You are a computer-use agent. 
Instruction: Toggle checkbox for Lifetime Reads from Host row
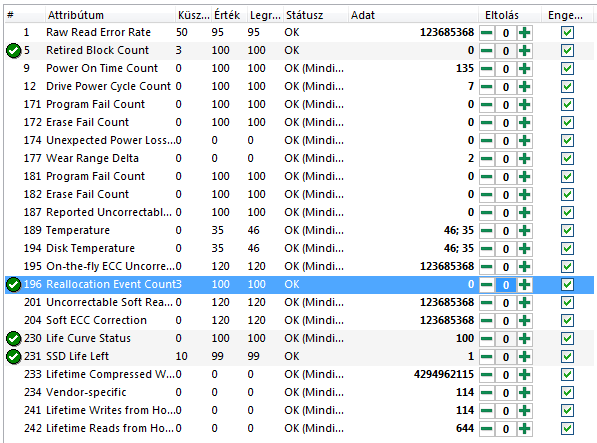tap(567, 429)
